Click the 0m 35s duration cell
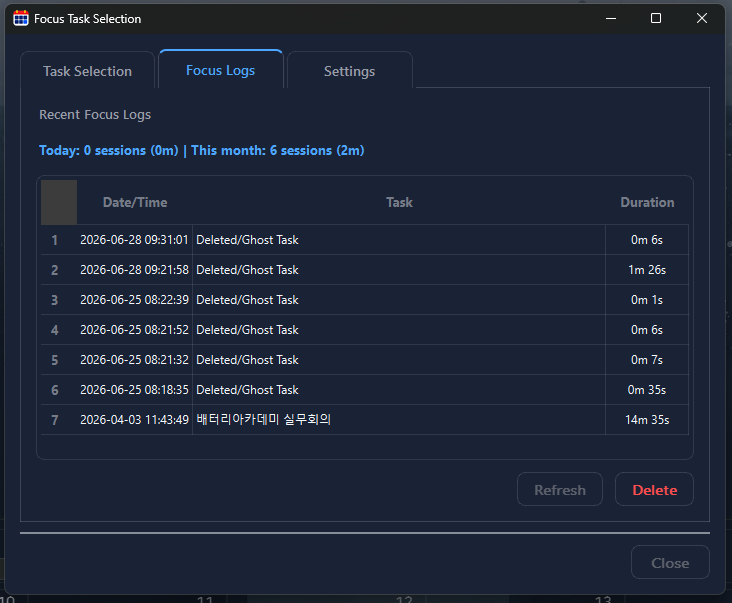This screenshot has width=732, height=603. point(647,390)
